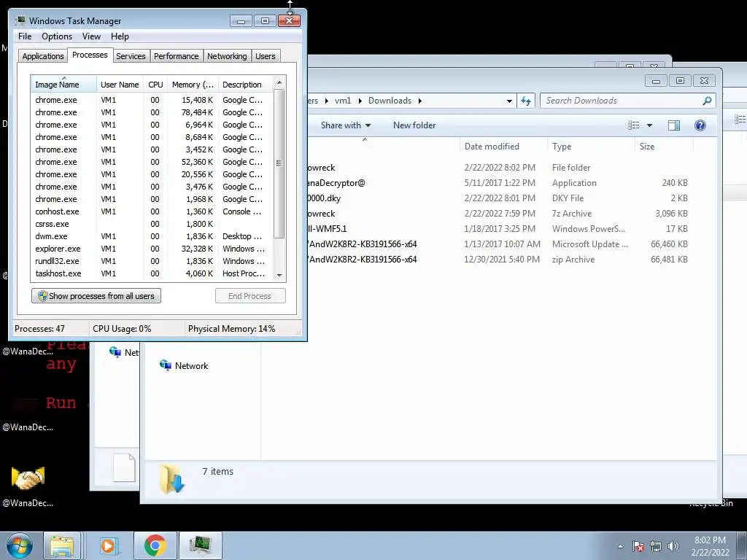Open the Start menu orb
This screenshot has height=560, width=747.
[20, 545]
